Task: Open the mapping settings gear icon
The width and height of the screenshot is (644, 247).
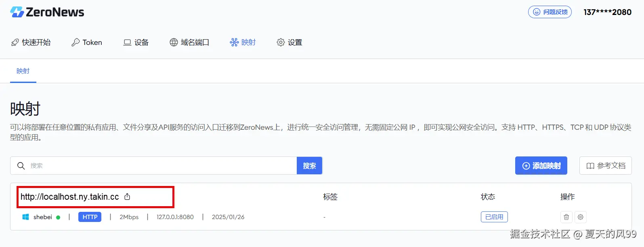Action: point(581,217)
